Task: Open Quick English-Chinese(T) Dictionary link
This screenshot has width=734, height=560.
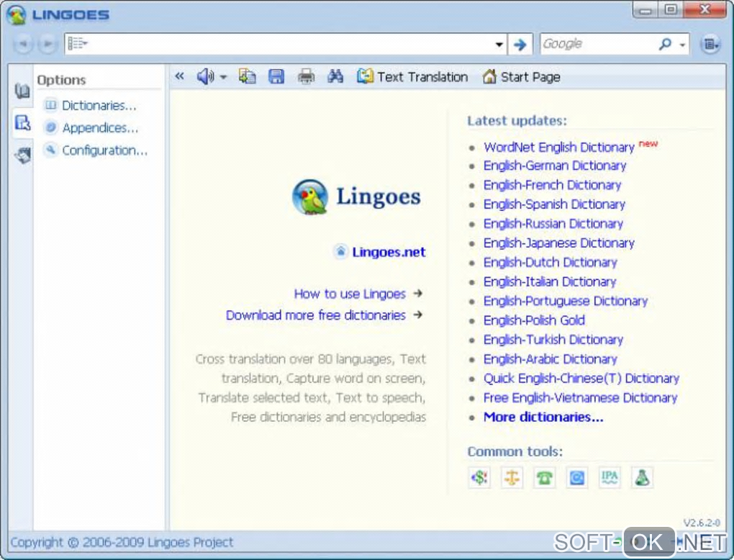Action: click(x=581, y=379)
